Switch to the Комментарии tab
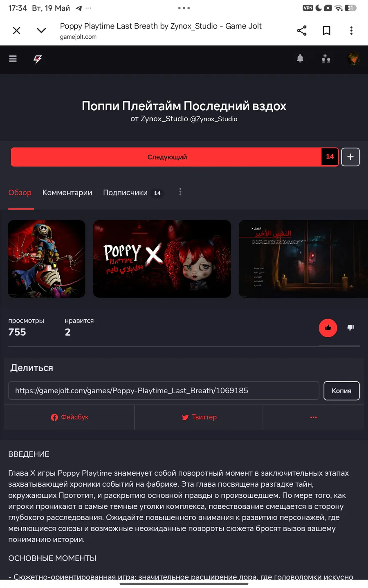368x588 pixels. click(x=67, y=193)
